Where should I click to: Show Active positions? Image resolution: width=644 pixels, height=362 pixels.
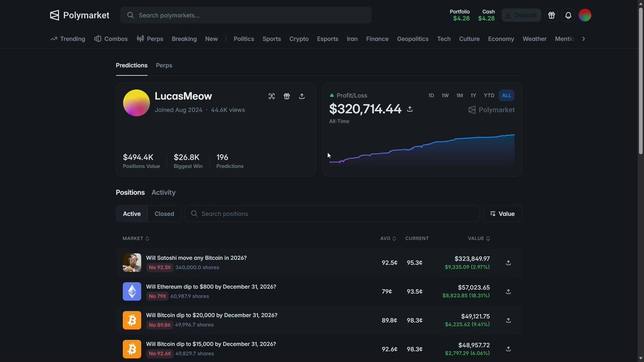tap(132, 213)
